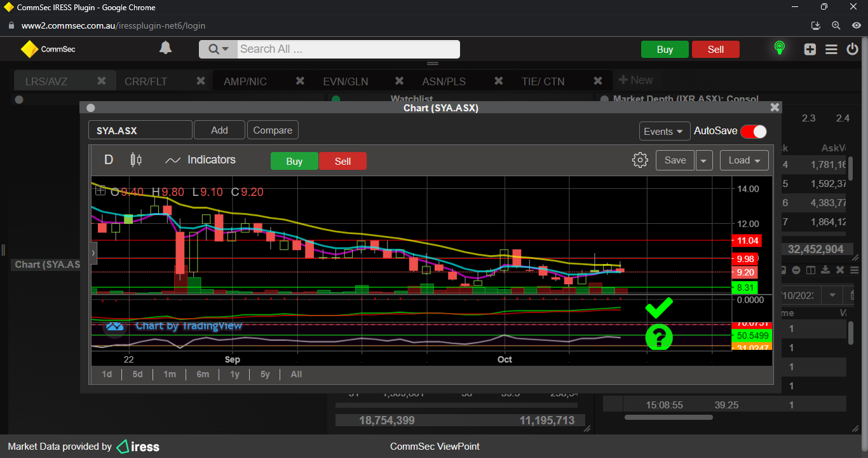Click the green dot on Watchlist panel

pos(336,99)
